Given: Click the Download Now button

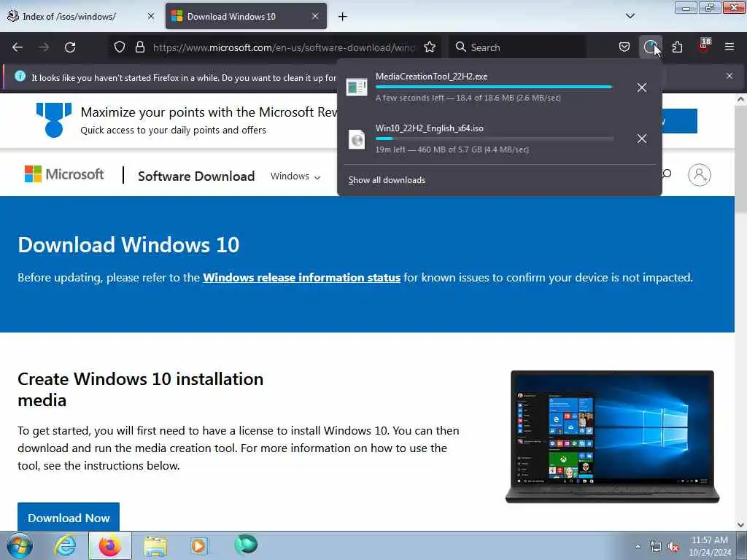Looking at the screenshot, I should point(69,518).
